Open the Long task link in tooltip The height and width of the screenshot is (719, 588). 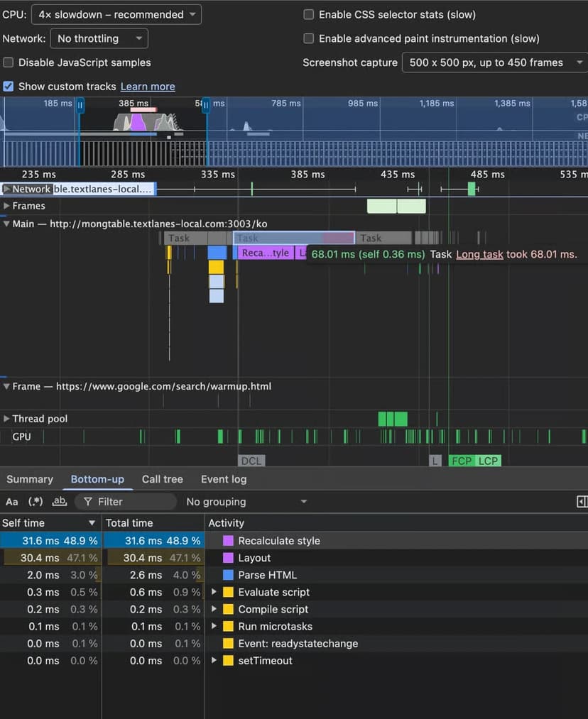pos(479,255)
